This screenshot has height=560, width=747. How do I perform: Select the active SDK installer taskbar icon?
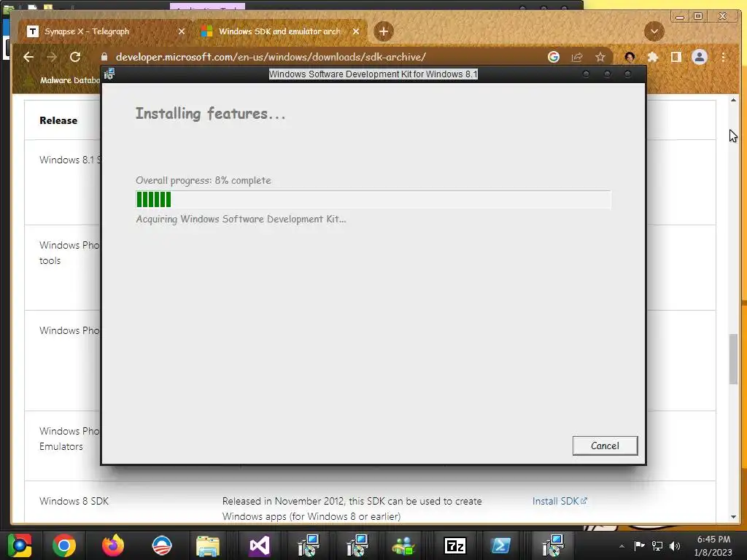(x=553, y=545)
